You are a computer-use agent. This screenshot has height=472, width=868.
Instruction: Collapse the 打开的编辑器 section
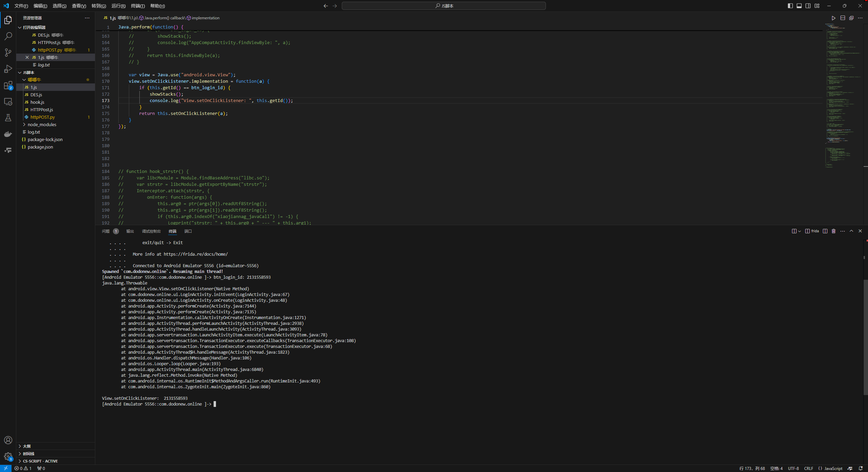[x=34, y=27]
